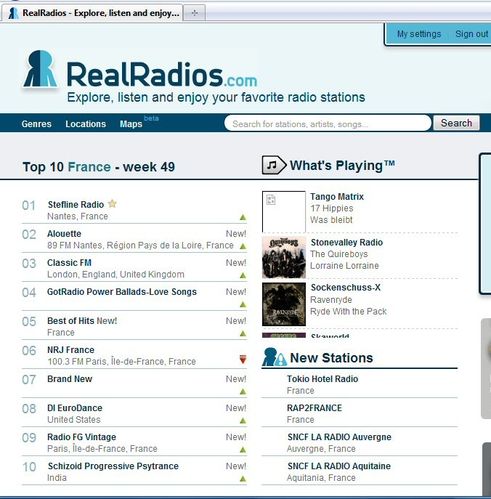Click the green arrow in Schizoid Progressive Psytrance row
Image resolution: width=491 pixels, height=499 pixels.
point(243,479)
